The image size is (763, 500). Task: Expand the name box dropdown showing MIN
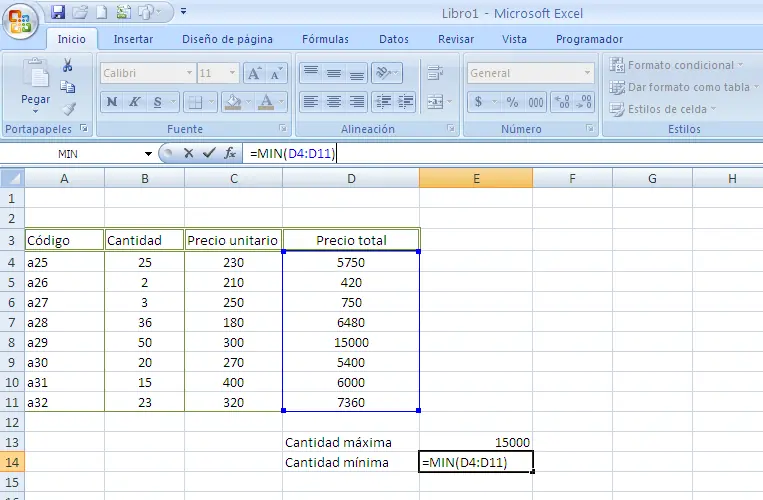[x=148, y=153]
